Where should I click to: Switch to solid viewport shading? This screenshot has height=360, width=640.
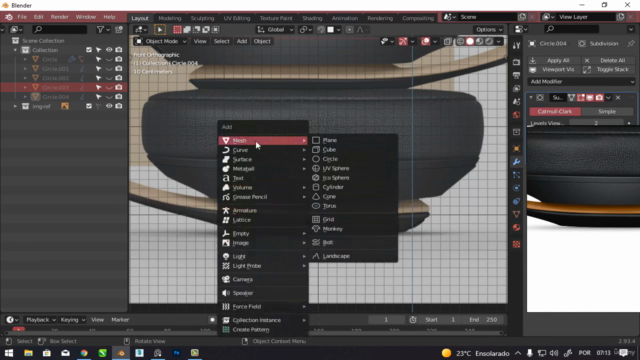(x=470, y=41)
